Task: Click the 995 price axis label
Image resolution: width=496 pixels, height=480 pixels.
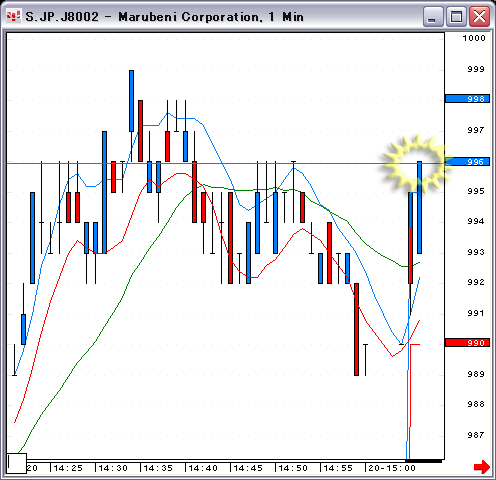Action: point(476,191)
